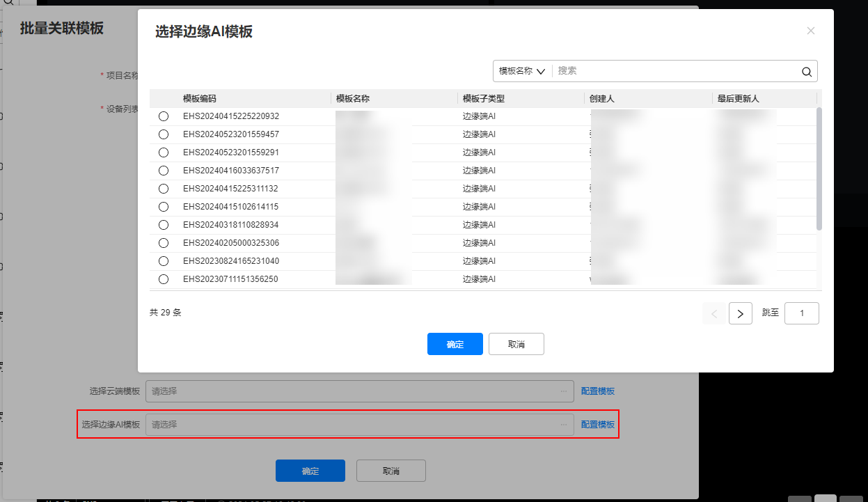Image resolution: width=868 pixels, height=502 pixels.
Task: Select radio for EHS20240415102614115
Action: coord(164,207)
